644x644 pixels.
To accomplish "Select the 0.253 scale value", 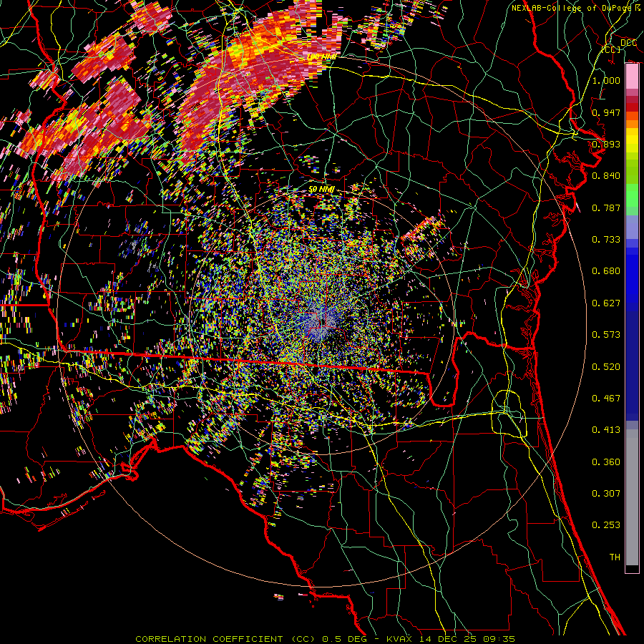I will (606, 525).
